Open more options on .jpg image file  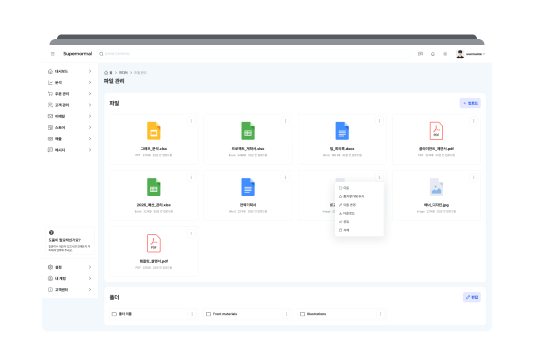[x=473, y=177]
